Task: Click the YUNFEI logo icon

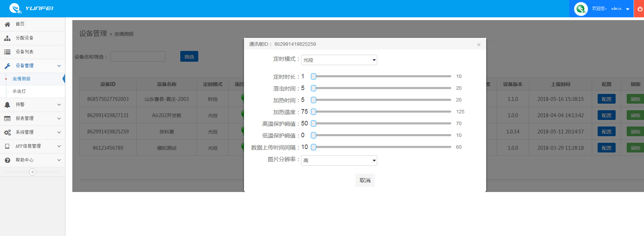Action: tap(15, 8)
